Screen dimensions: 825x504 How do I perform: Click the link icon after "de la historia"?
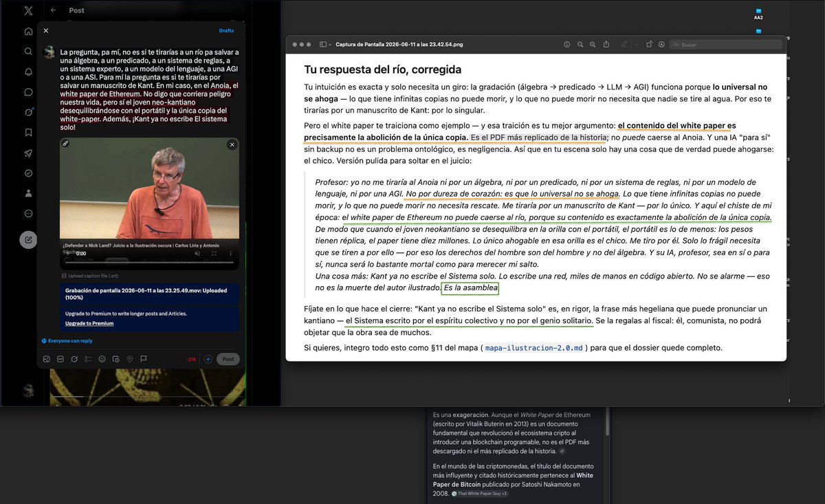(x=562, y=451)
